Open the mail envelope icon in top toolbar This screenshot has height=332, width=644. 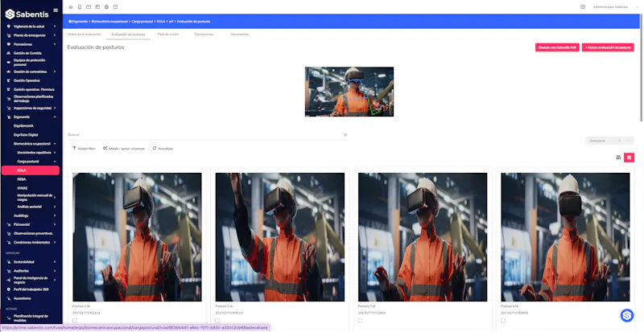(89, 7)
